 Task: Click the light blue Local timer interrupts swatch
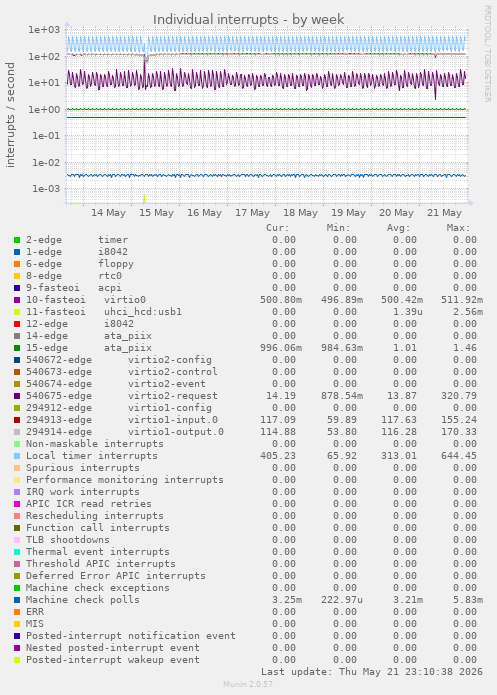click(17, 456)
